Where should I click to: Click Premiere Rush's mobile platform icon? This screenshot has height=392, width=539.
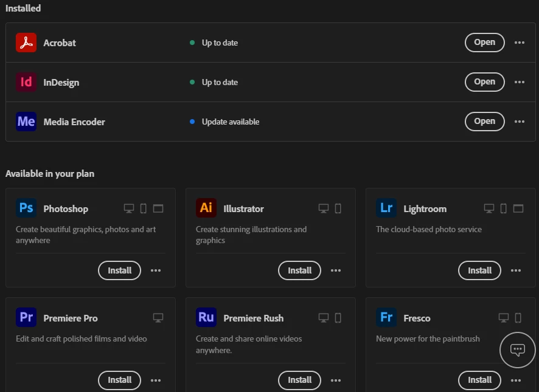[x=338, y=318]
